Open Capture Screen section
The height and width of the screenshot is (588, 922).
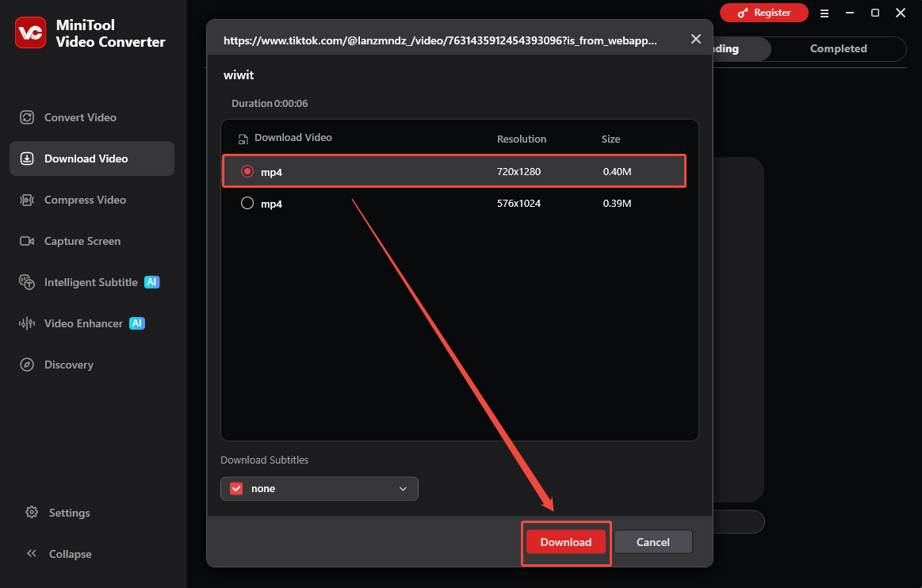click(x=92, y=241)
